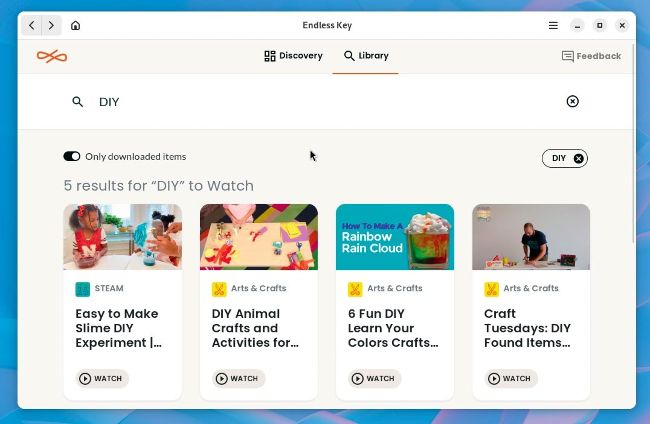Open the Rainbow Rain Cloud thumbnail
The image size is (650, 424).
[x=395, y=237]
